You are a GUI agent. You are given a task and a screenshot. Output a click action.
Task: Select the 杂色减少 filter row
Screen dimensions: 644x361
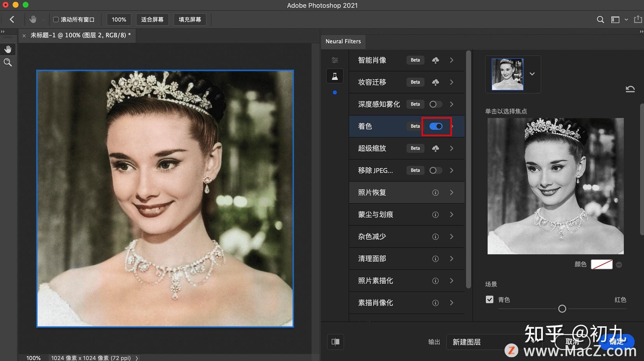point(406,237)
